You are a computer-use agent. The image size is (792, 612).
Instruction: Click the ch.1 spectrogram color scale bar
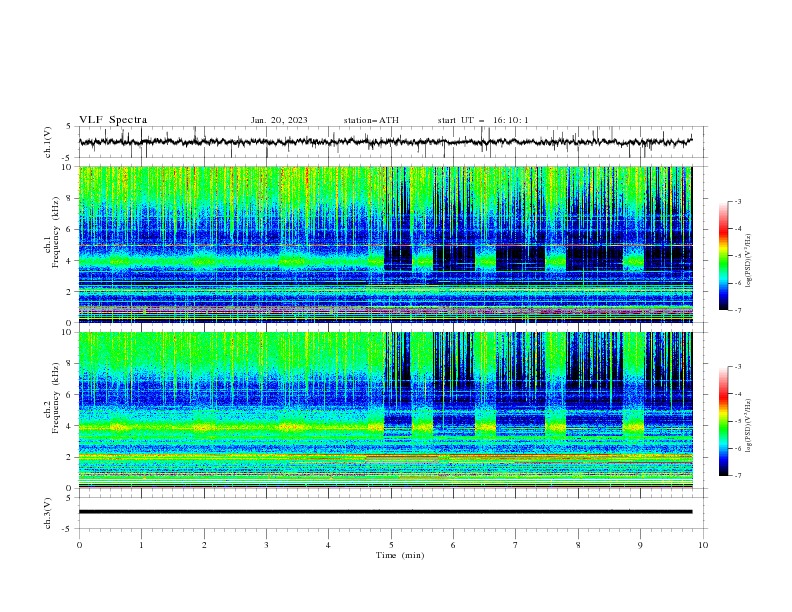724,256
